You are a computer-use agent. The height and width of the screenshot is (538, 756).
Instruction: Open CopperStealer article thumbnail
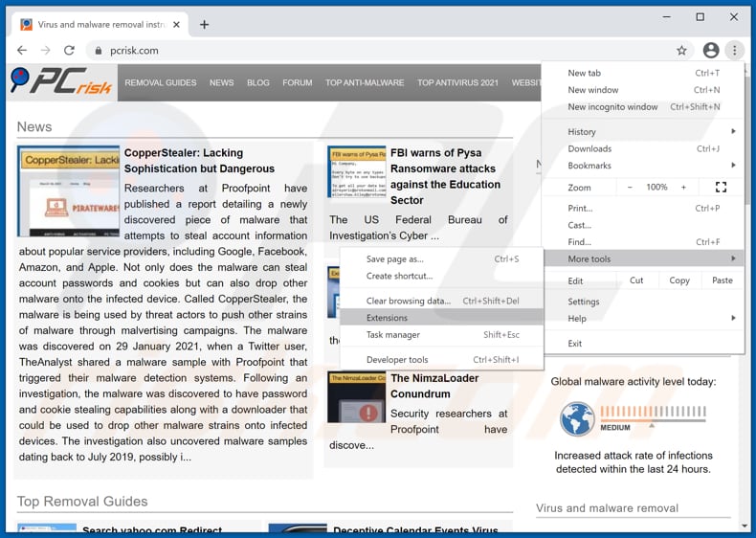click(x=68, y=191)
